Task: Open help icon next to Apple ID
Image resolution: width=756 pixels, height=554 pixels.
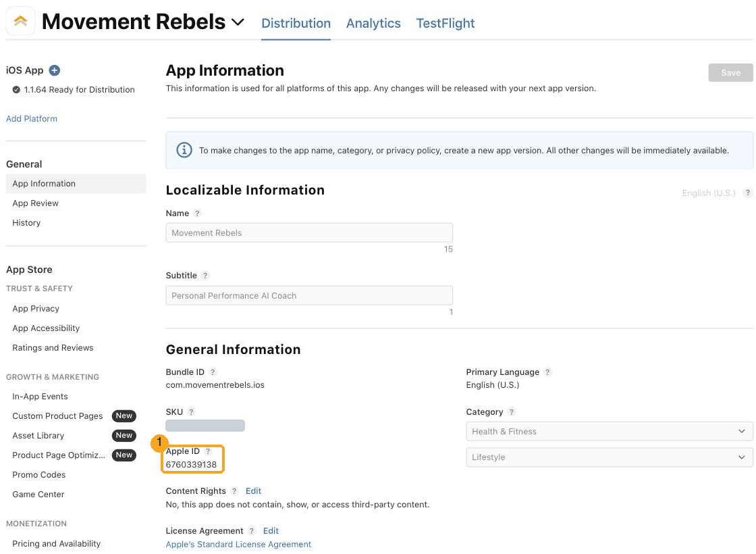Action: pyautogui.click(x=208, y=451)
